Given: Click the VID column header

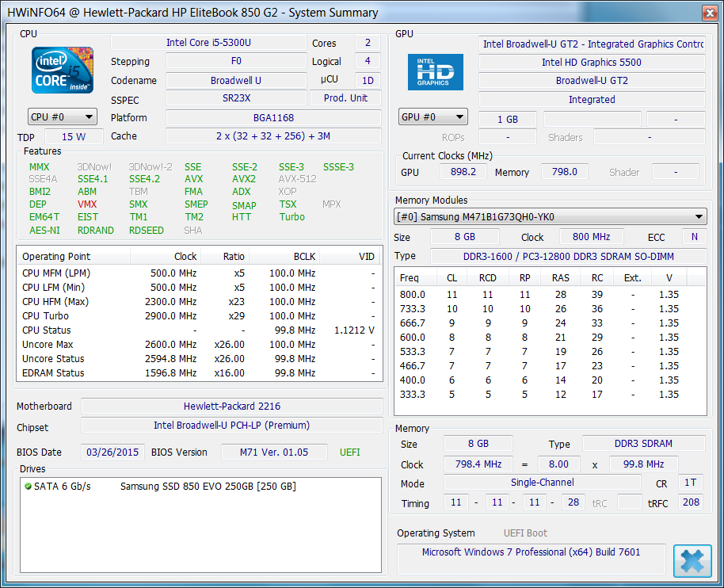Looking at the screenshot, I should [350, 256].
